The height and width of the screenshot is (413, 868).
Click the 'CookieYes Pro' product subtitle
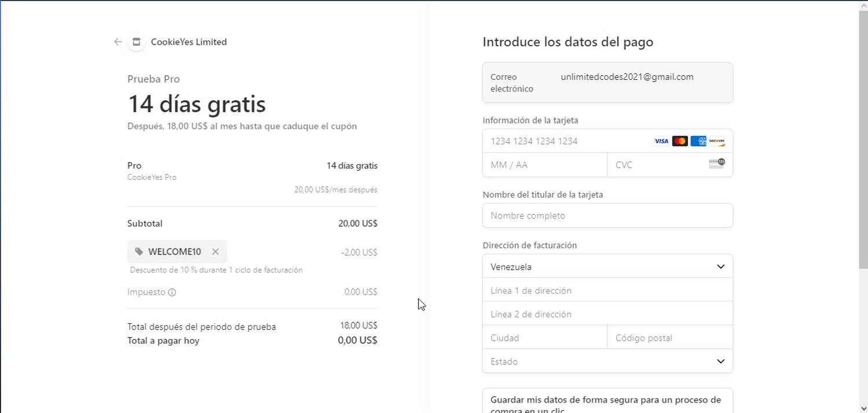[152, 178]
